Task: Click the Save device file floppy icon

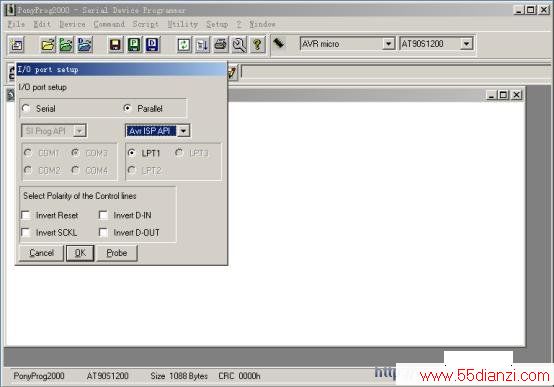Action: (115, 45)
